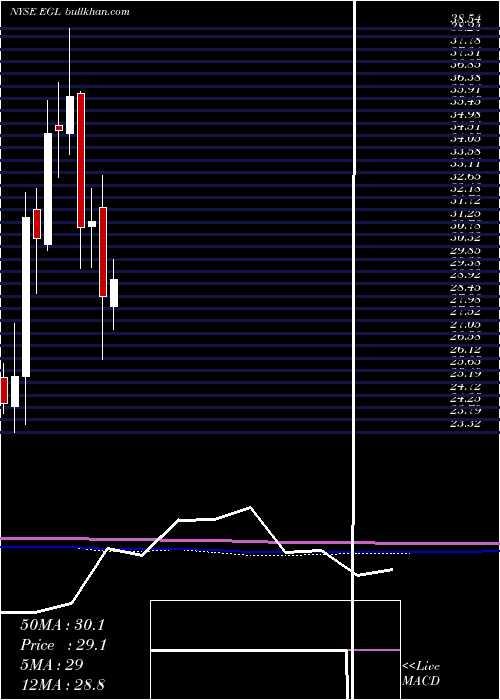Click the 50MA : 30.1 readout
The image size is (500, 700).
62,625
